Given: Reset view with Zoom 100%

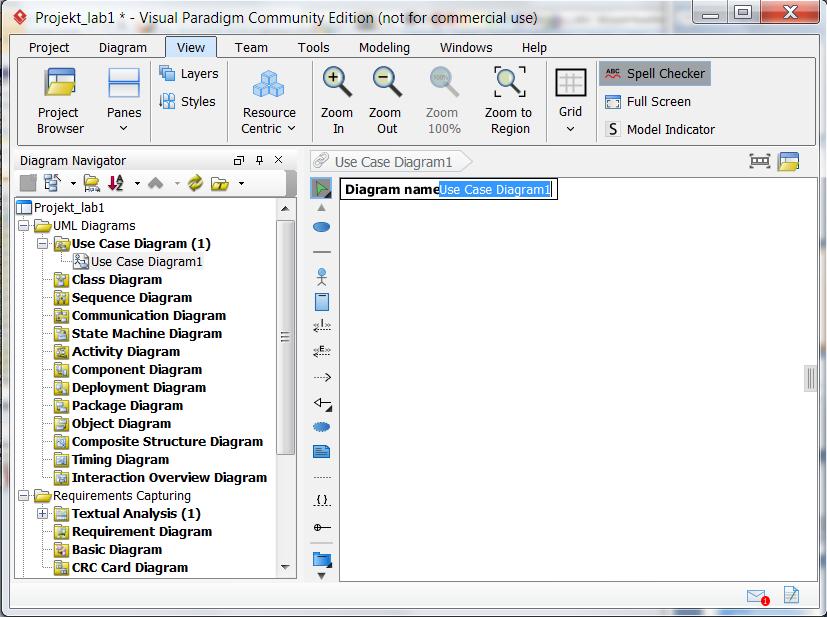Looking at the screenshot, I should [x=443, y=100].
